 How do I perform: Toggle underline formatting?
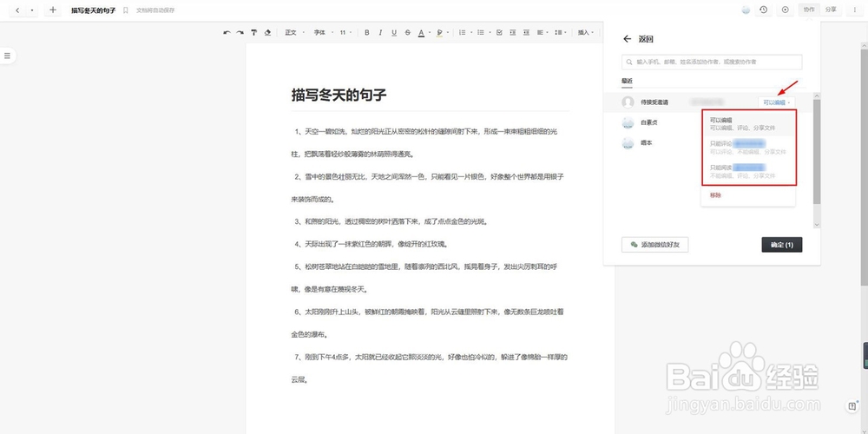coord(393,33)
